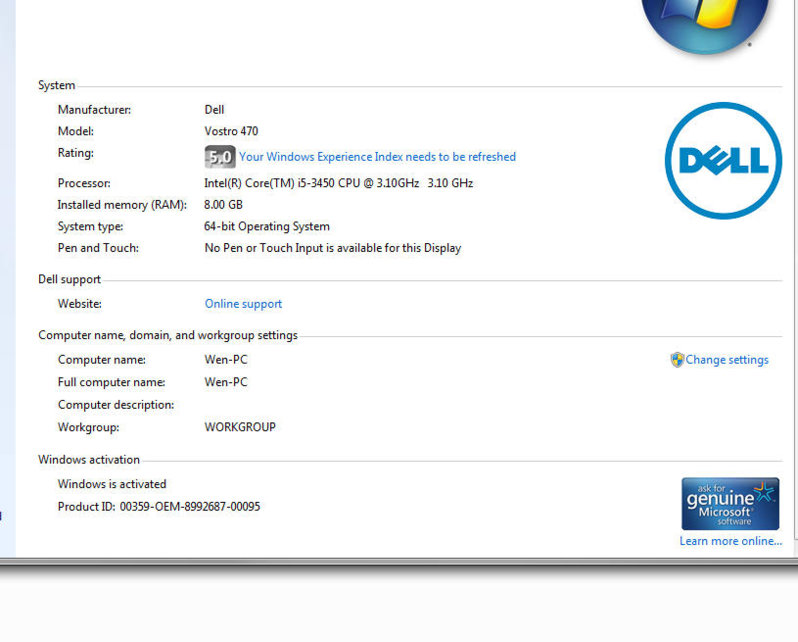Select the Vostro 470 model text
This screenshot has width=798, height=642.
[232, 131]
